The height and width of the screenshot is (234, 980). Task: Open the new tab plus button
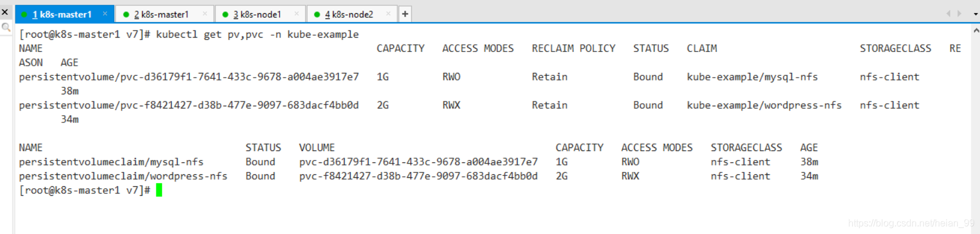coord(405,14)
